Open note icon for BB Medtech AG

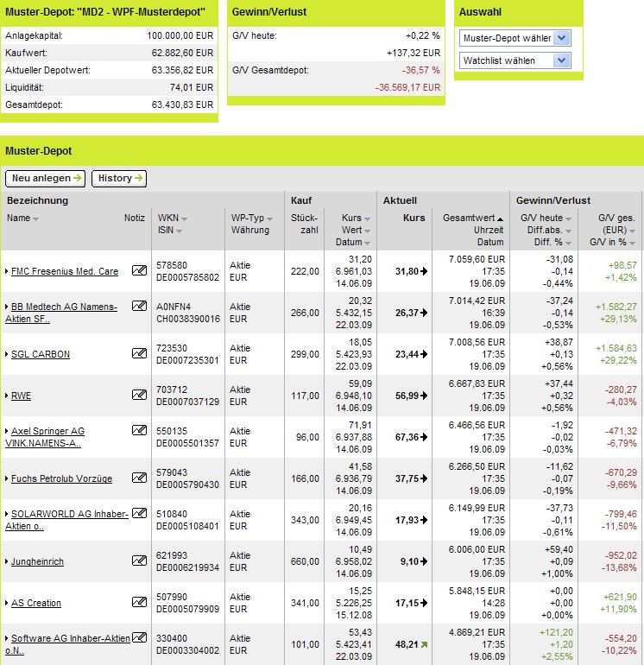pos(139,306)
